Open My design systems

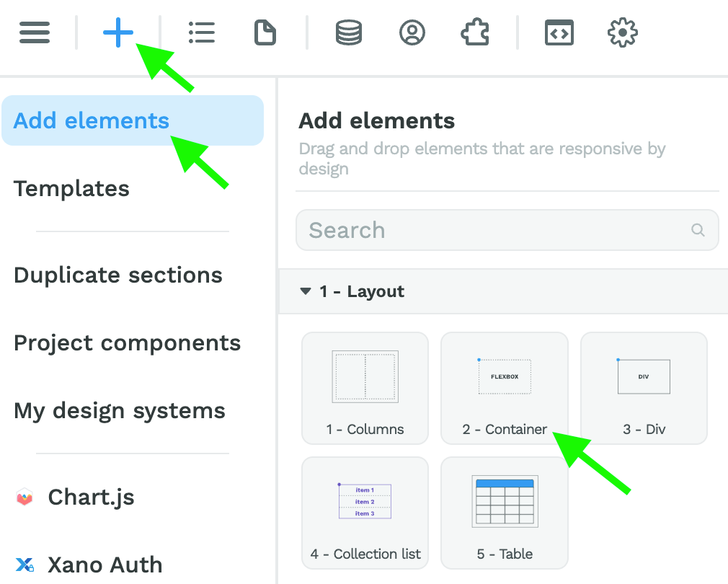pyautogui.click(x=120, y=411)
